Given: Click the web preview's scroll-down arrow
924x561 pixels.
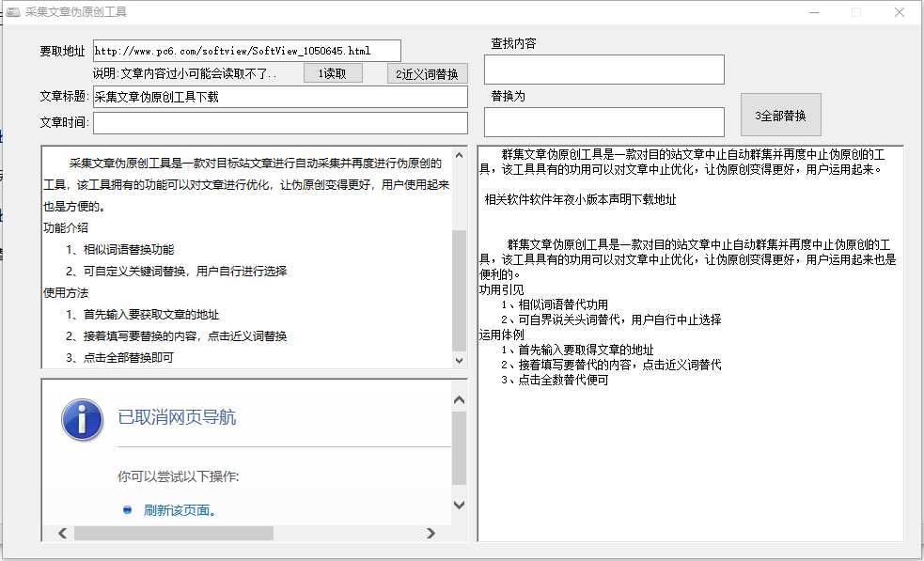Looking at the screenshot, I should pos(459,505).
